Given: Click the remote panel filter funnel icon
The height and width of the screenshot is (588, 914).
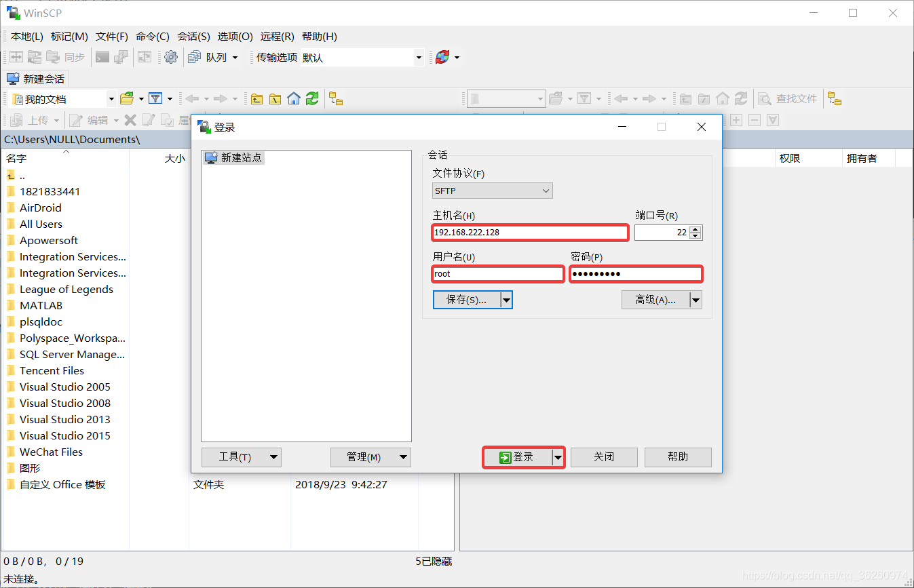Looking at the screenshot, I should [x=584, y=99].
